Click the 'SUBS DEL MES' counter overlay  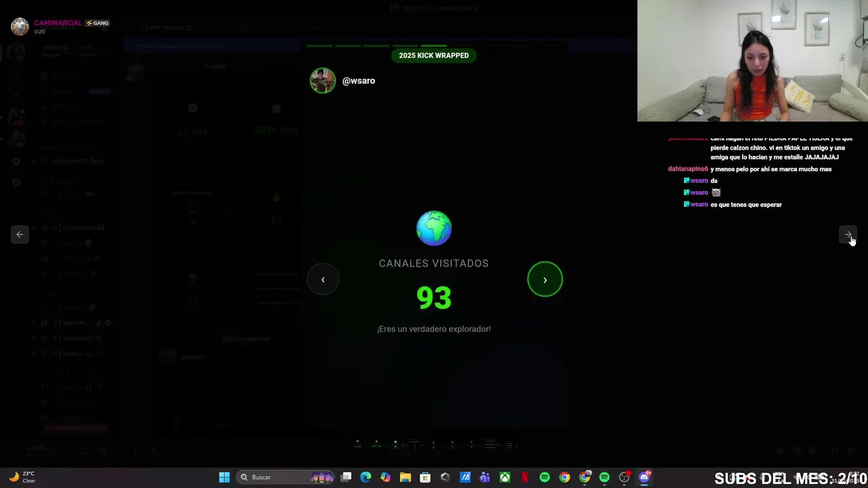click(x=791, y=479)
